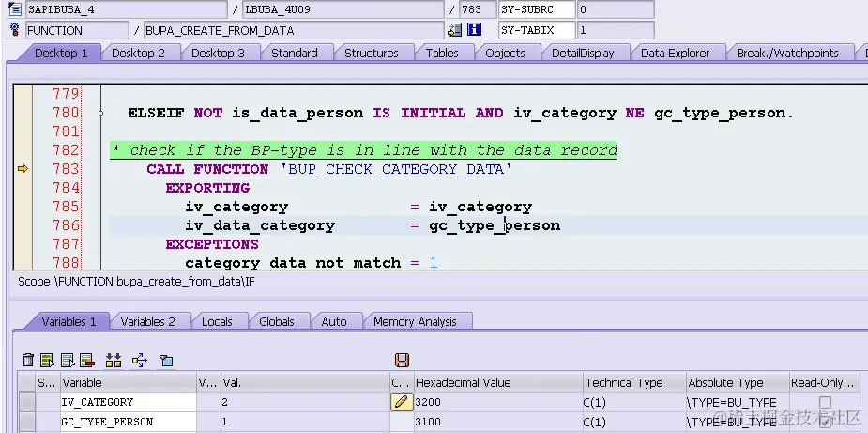Click the list icon with red minus

click(87, 361)
